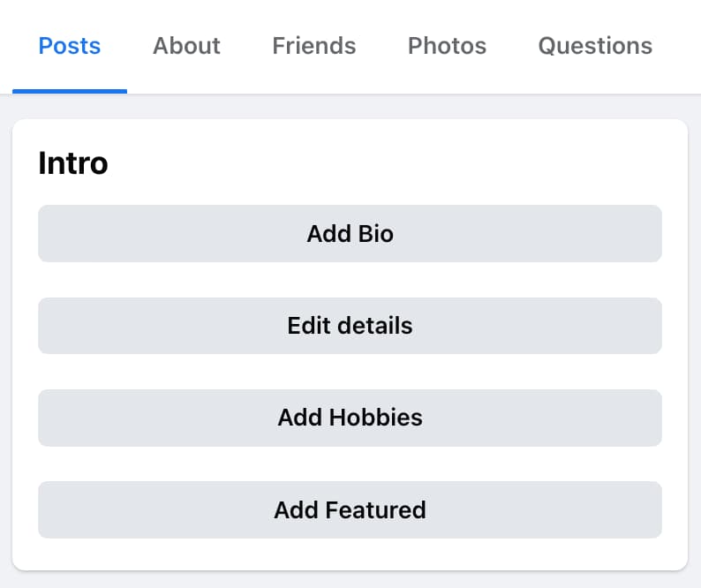Click the Edit details button
The height and width of the screenshot is (588, 701).
[x=350, y=326]
